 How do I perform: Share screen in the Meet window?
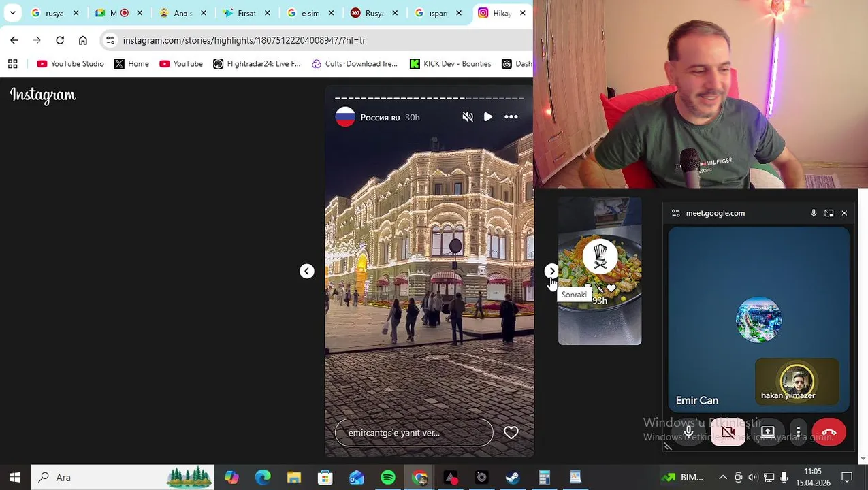coord(767,432)
